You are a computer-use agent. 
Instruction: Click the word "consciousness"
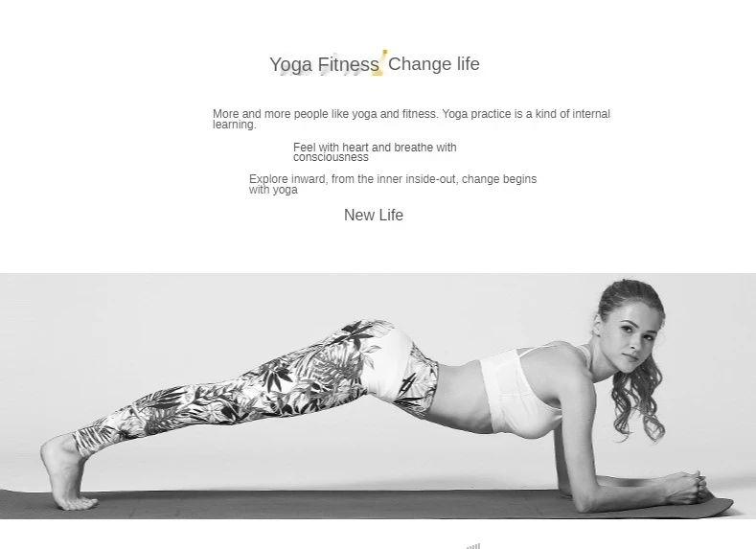point(331,158)
